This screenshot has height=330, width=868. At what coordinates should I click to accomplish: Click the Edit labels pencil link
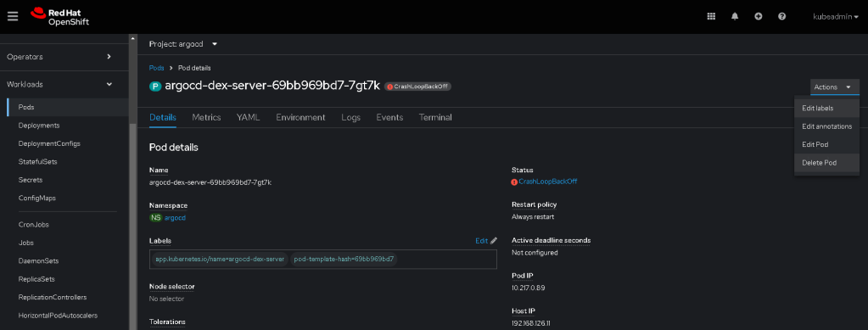(486, 241)
